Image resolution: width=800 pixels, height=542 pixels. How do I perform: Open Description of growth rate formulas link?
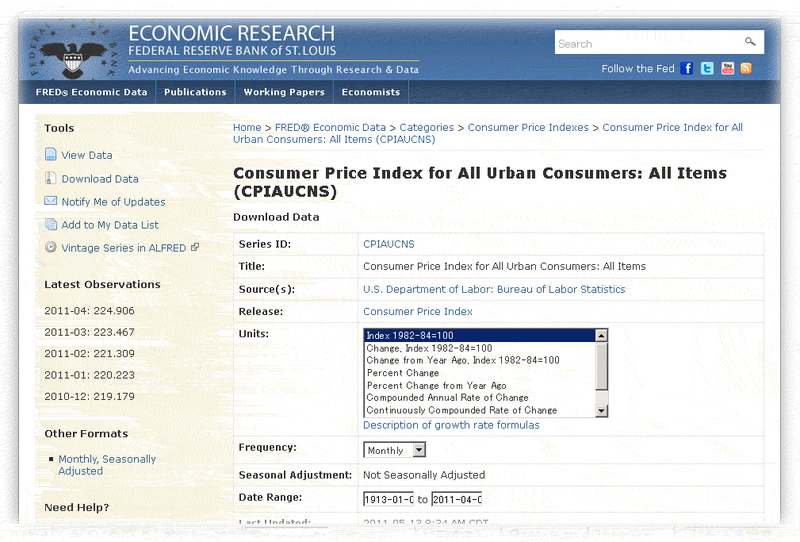click(x=451, y=425)
